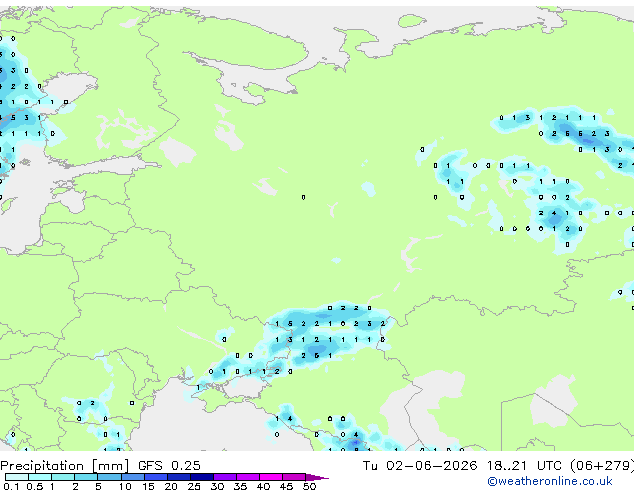This screenshot has height=490, width=634.
Task: Click the purple arrow tip past 50
Action: pyautogui.click(x=317, y=478)
